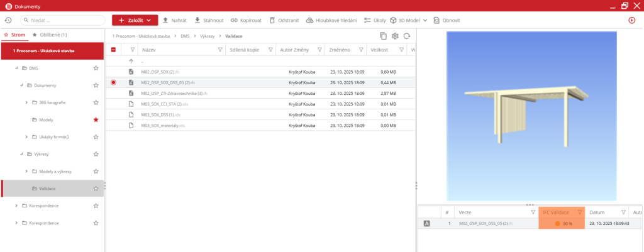644x252 pixels.
Task: Toggle favorite star for Ukázky formátů
Action: click(96, 136)
